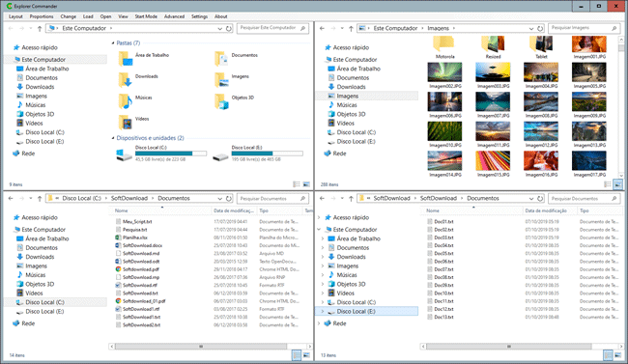Click search box Pesquisar Este Computador
This screenshot has height=364, width=628.
click(x=272, y=28)
